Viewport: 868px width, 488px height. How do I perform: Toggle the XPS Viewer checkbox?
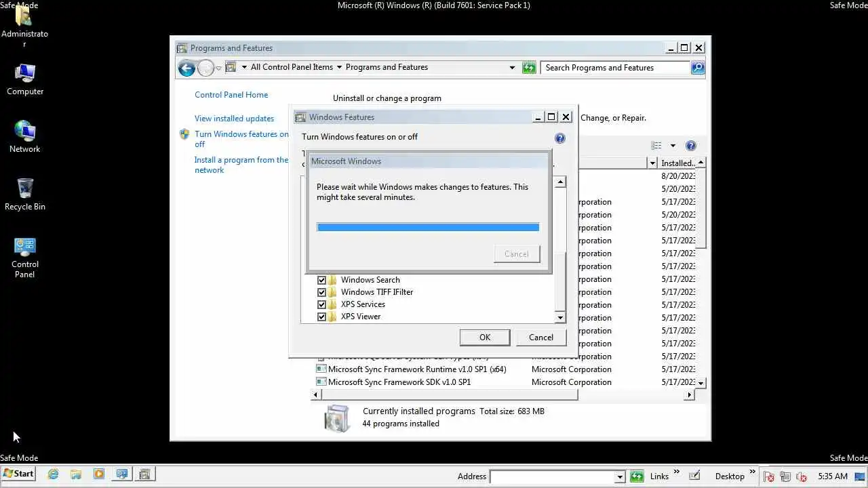[321, 317]
